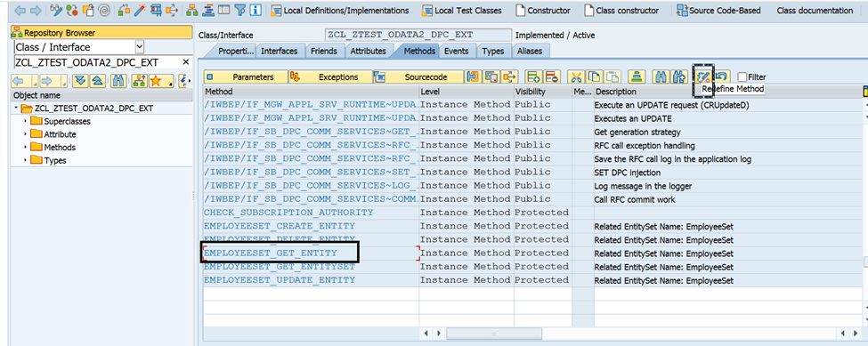
Task: Click the Sort green pyramid icon in methods toolbar
Action: point(637,76)
